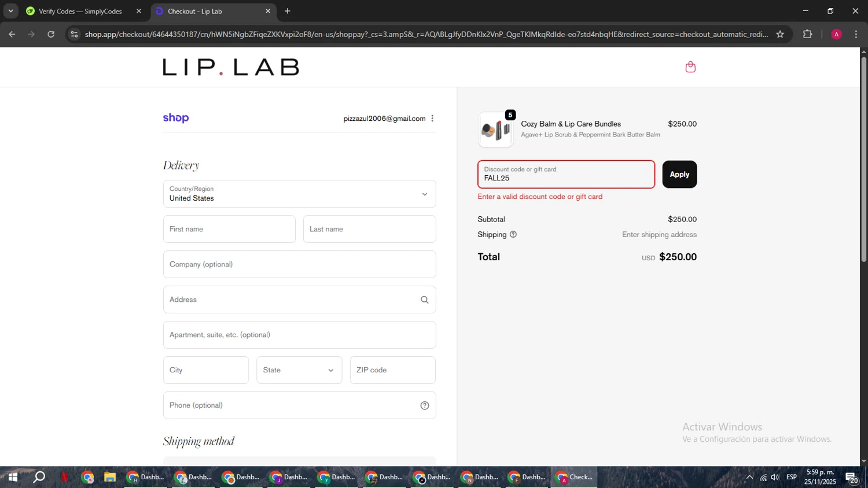Image resolution: width=868 pixels, height=488 pixels.
Task: Click 'Enter a valid discount code' error
Action: pos(540,197)
